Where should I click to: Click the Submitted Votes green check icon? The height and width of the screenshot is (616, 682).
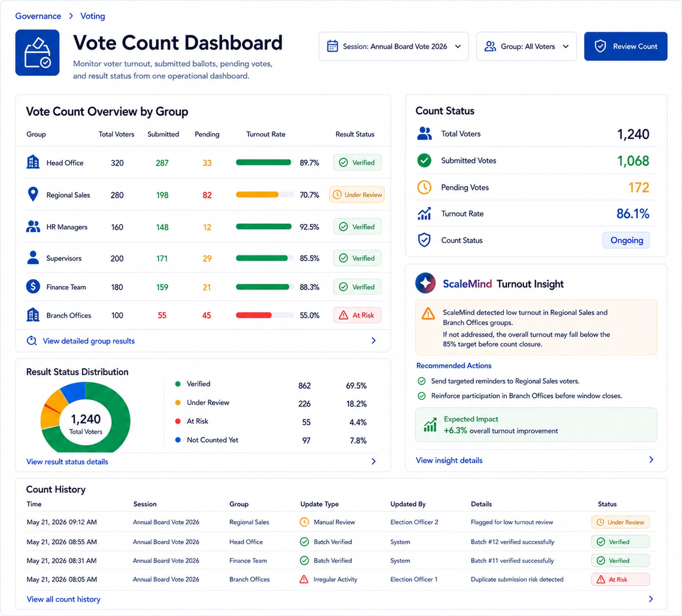tap(424, 160)
